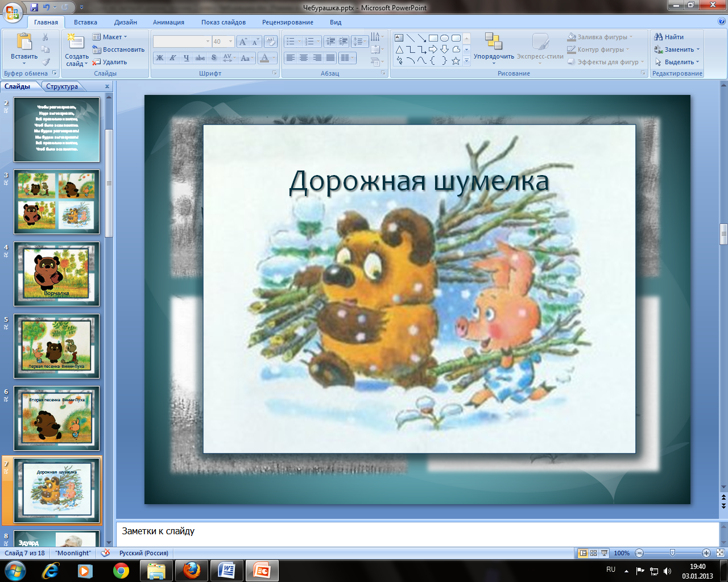Toggle Bold (Ж) formatting
The width and height of the screenshot is (728, 582).
pos(160,58)
